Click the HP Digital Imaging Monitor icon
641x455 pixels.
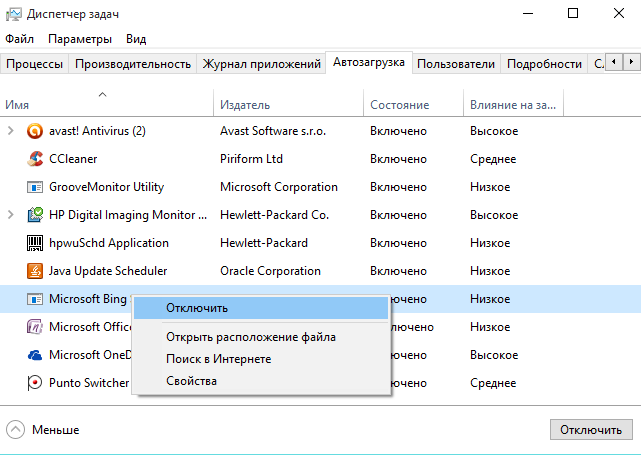coord(35,215)
